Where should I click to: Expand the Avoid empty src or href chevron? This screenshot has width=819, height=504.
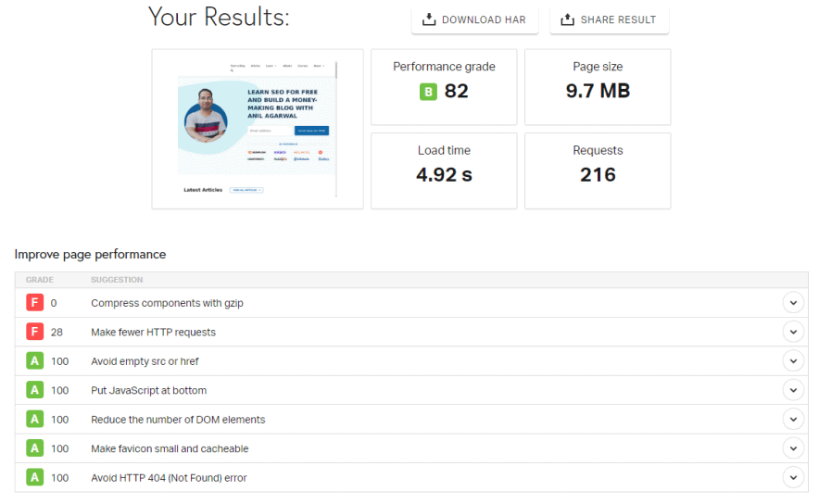click(792, 361)
